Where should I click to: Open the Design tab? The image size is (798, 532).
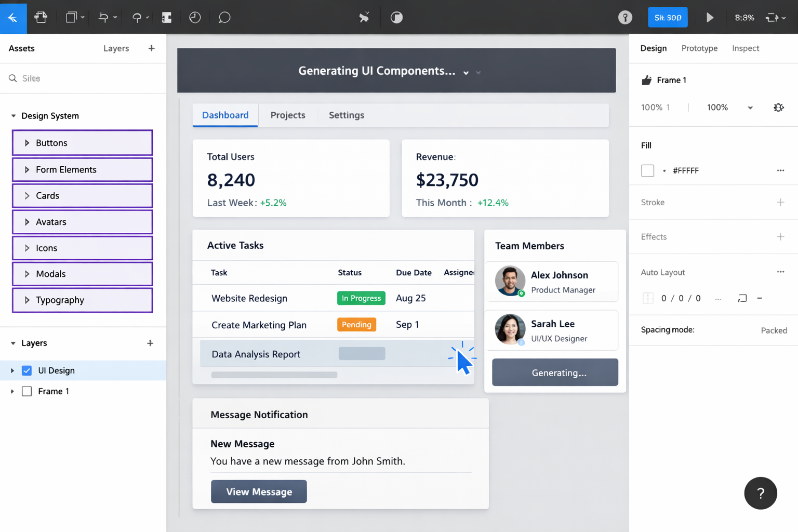tap(653, 48)
